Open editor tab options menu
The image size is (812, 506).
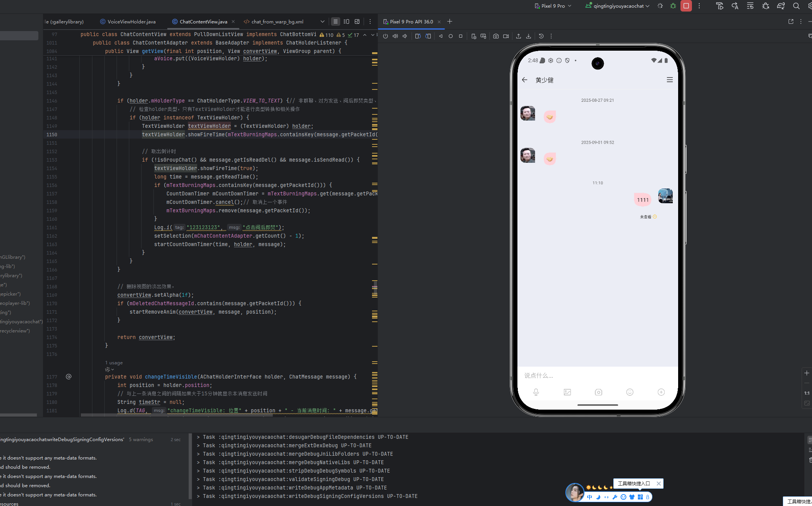(x=370, y=21)
